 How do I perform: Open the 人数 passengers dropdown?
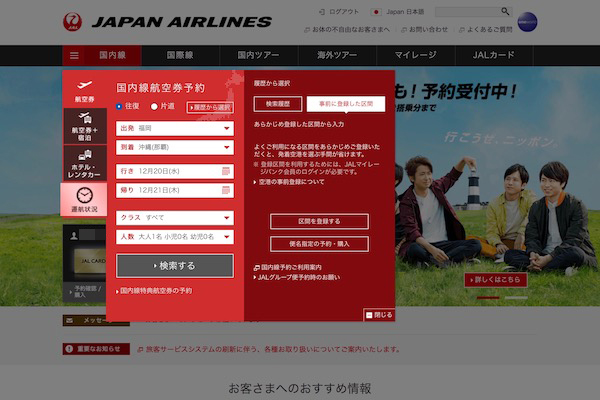click(x=175, y=237)
